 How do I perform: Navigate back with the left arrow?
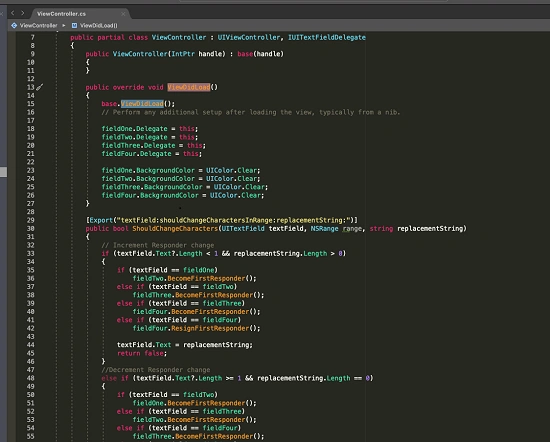click(13, 13)
